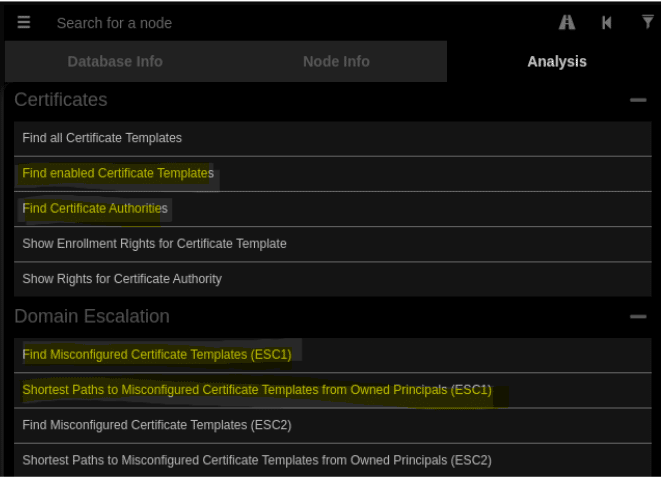Run 'Find Certificate Authorities' query

pos(95,208)
